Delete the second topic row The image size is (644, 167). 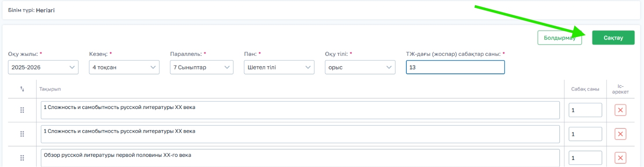(620, 134)
